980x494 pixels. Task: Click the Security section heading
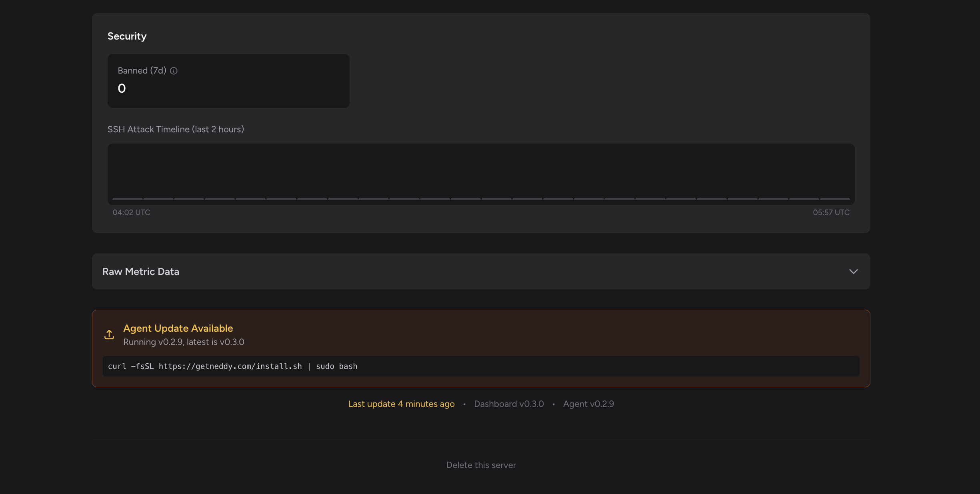127,36
